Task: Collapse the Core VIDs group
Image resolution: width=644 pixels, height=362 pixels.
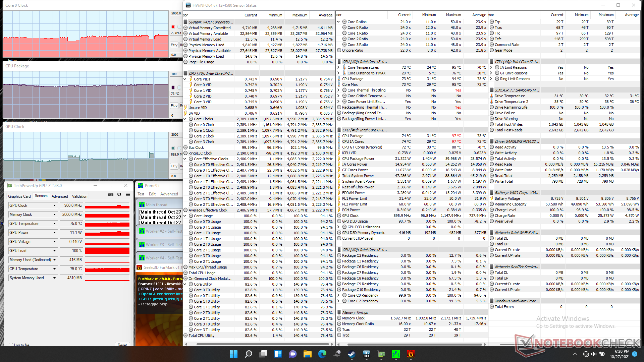Action: pyautogui.click(x=185, y=79)
